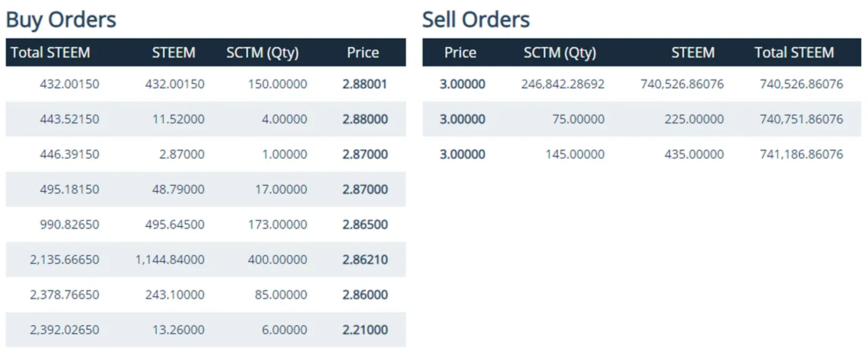Click the Sell Orders heading
The width and height of the screenshot is (868, 358).
(476, 19)
